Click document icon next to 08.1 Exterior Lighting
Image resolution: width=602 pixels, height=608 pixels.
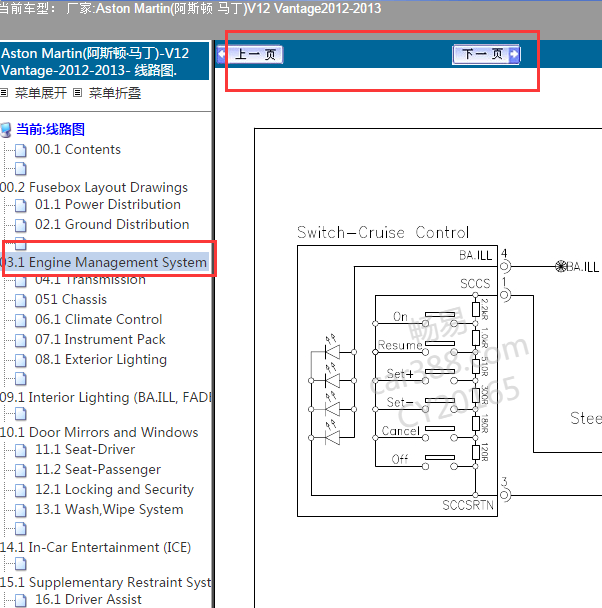[x=21, y=360]
